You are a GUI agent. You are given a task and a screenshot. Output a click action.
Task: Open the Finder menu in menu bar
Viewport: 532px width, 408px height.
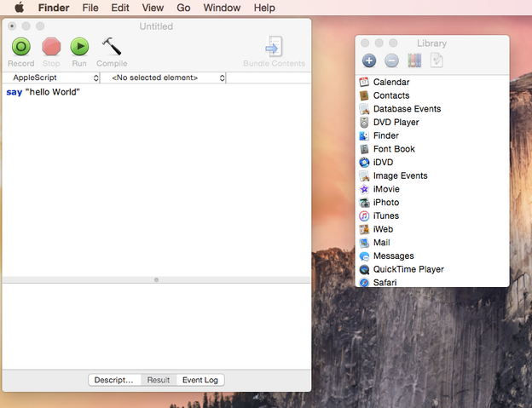click(54, 8)
